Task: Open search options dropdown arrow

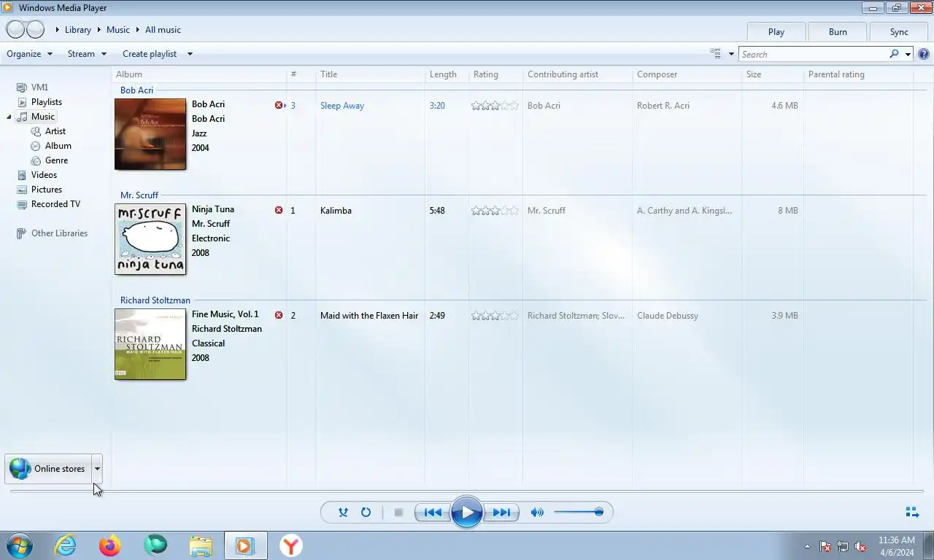Action: pos(908,54)
